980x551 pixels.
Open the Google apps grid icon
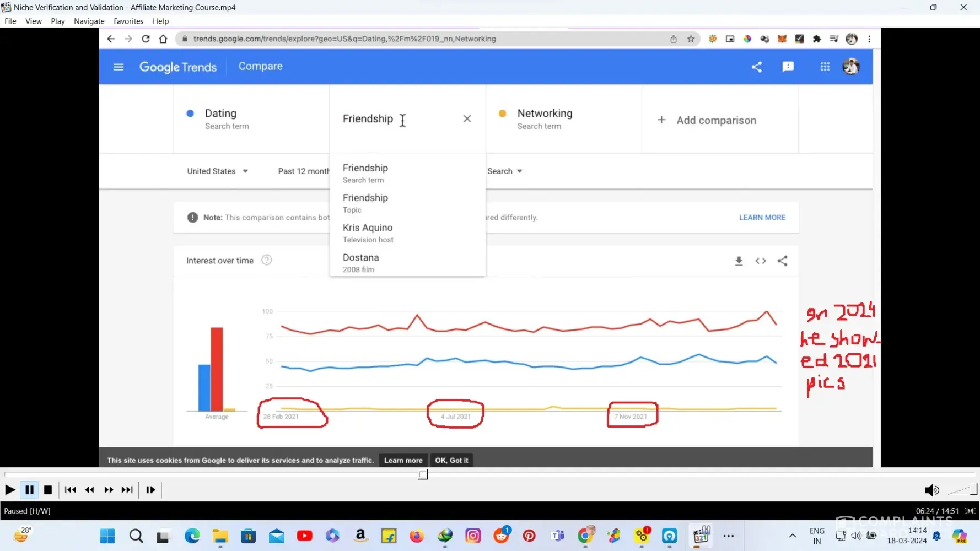[825, 67]
